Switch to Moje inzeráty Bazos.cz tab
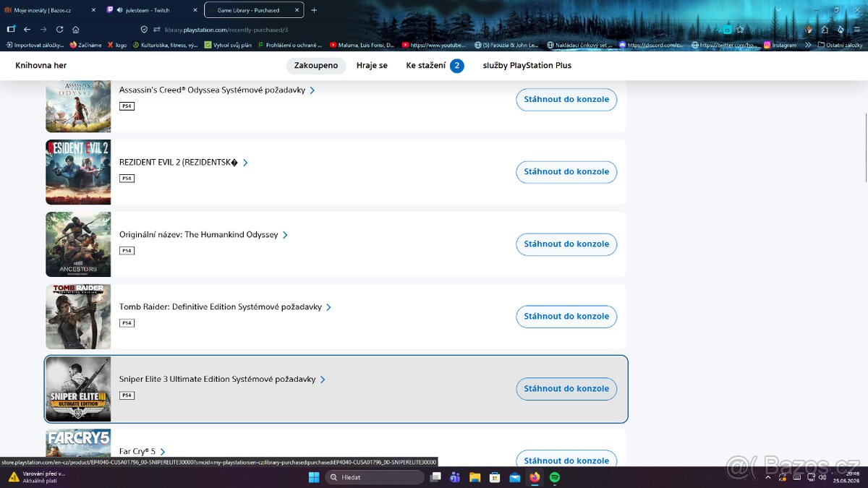This screenshot has height=488, width=868. tap(49, 10)
